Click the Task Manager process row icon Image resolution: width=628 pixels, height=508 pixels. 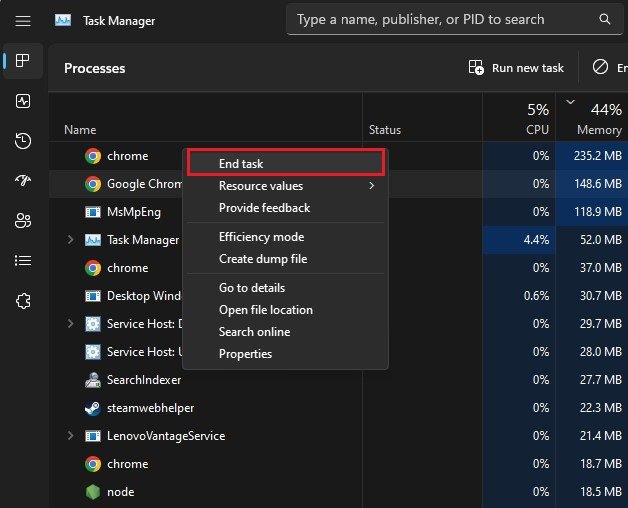click(93, 240)
